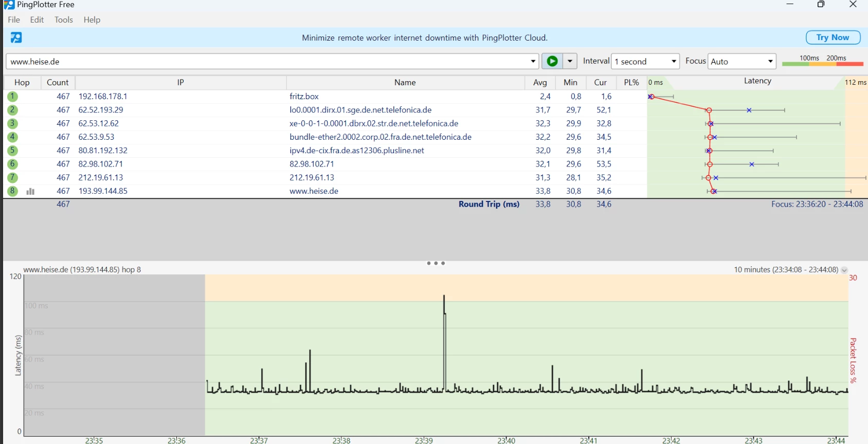This screenshot has width=868, height=444.
Task: Click hop 3 green circle icon
Action: click(x=12, y=124)
